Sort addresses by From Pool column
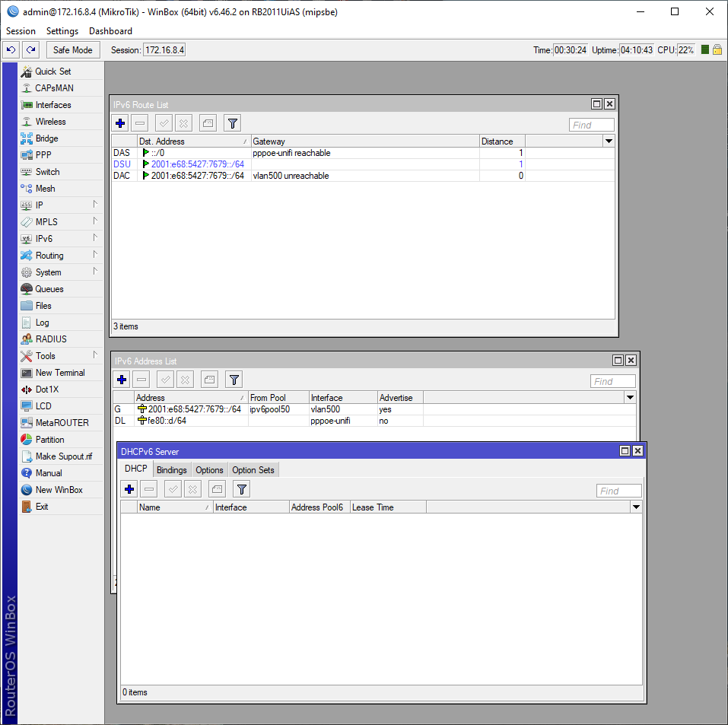 coord(278,398)
